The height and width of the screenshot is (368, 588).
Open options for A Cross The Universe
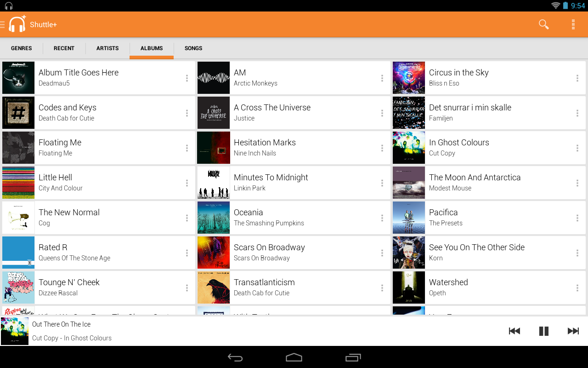[382, 113]
